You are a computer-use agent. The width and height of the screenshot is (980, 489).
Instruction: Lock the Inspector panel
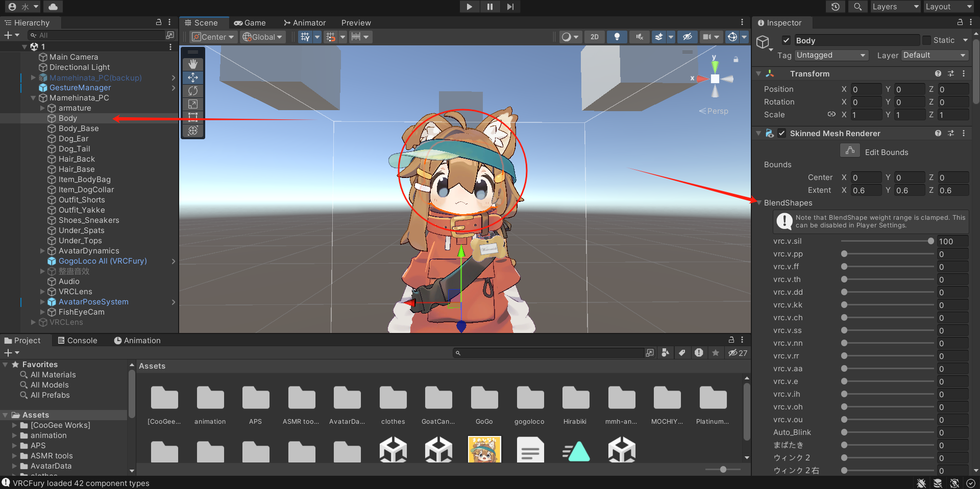click(x=960, y=22)
